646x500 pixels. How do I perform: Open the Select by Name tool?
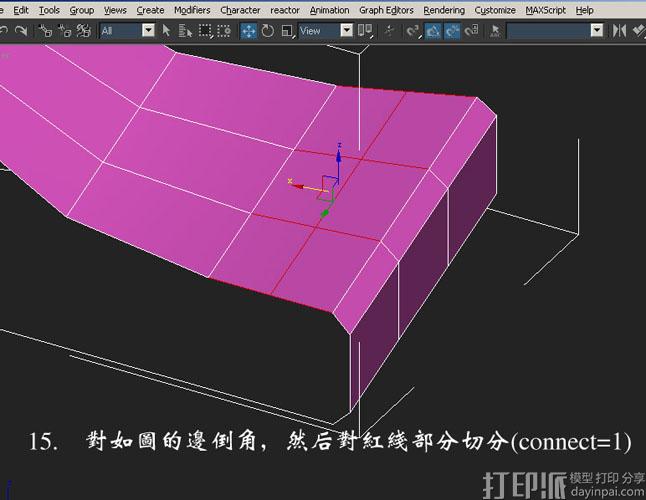186,31
